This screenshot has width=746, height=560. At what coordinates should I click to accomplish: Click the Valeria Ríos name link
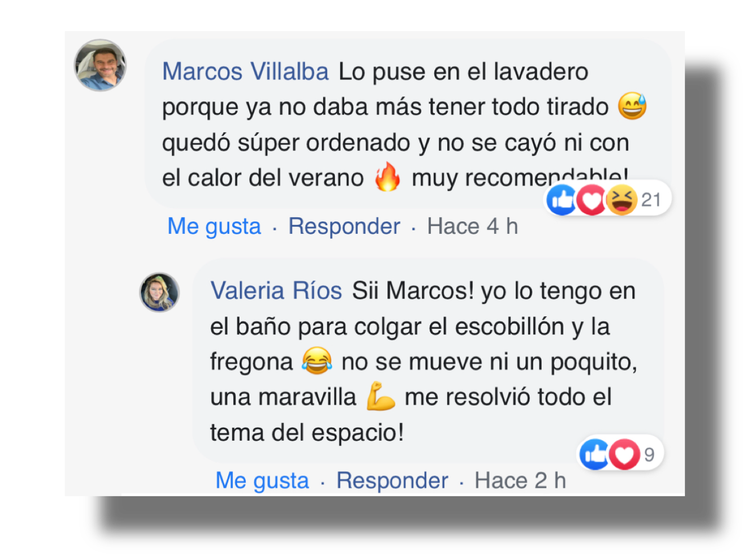click(276, 291)
